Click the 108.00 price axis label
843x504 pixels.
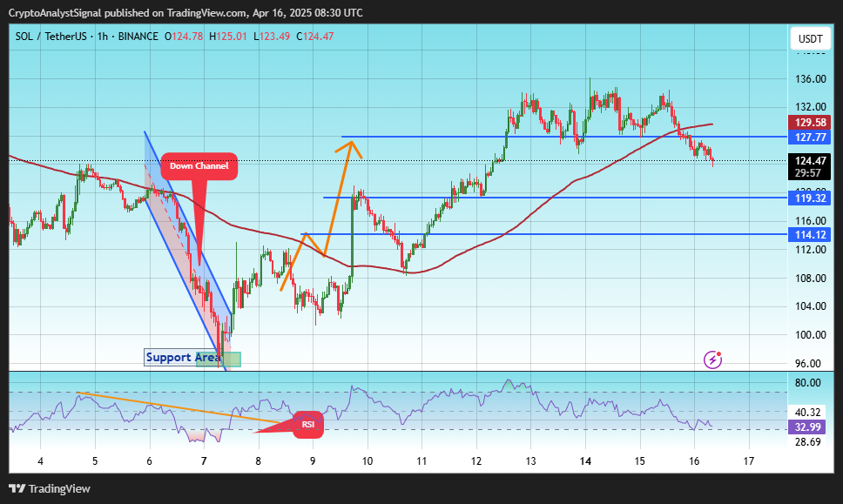click(x=810, y=279)
